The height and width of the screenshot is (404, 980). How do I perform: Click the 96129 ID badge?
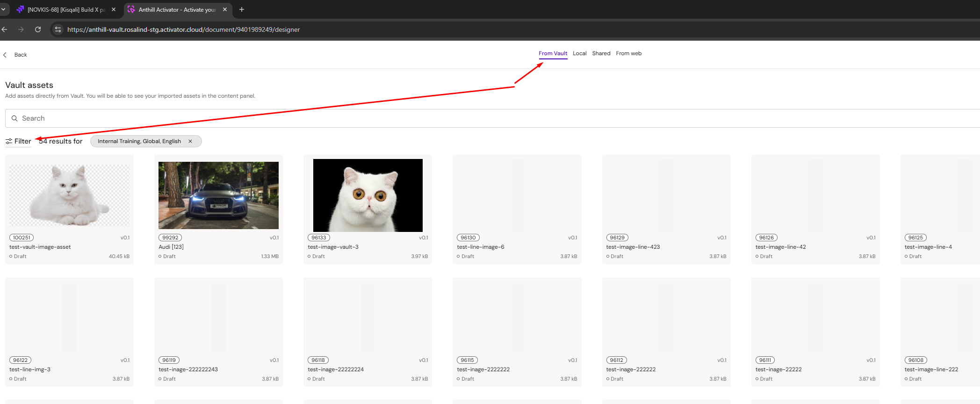coord(617,238)
